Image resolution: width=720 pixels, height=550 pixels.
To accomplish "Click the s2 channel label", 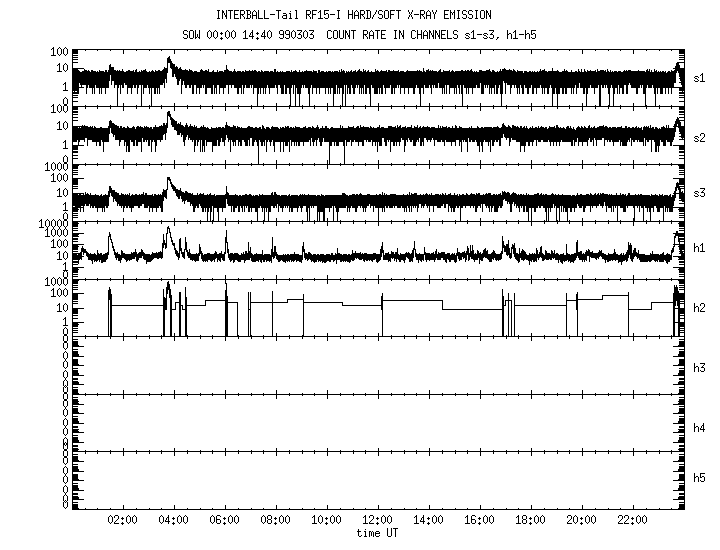I will coord(700,135).
